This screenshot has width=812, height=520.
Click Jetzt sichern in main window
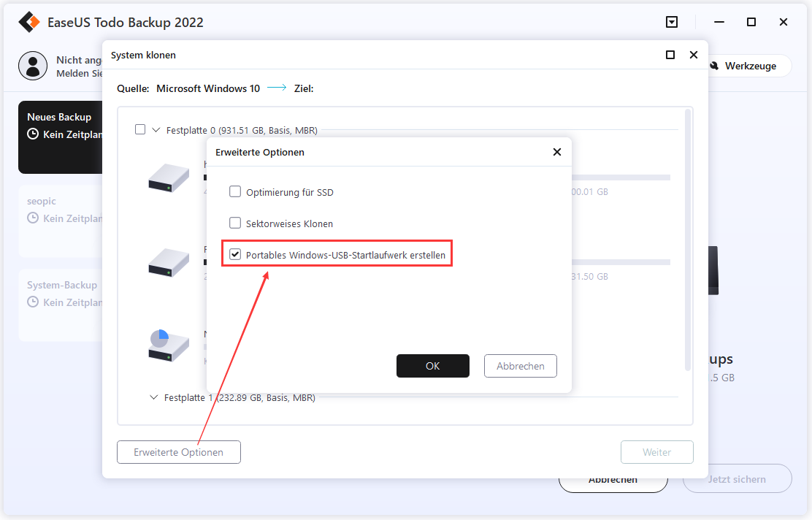click(737, 479)
